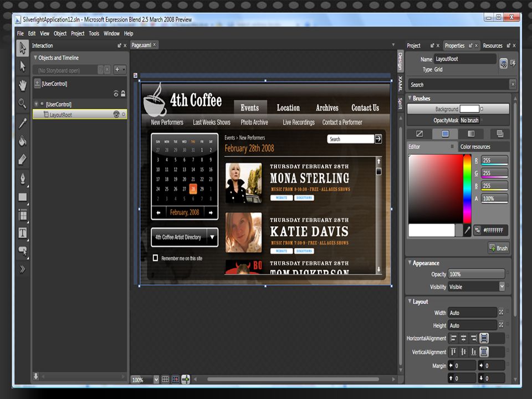This screenshot has width=532, height=399.
Task: Switch to the Project panel tab
Action: pyautogui.click(x=413, y=45)
